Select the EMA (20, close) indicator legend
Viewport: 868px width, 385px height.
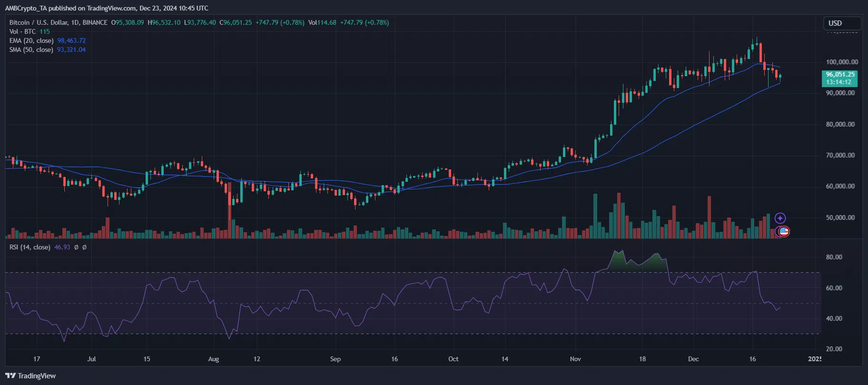tap(31, 40)
